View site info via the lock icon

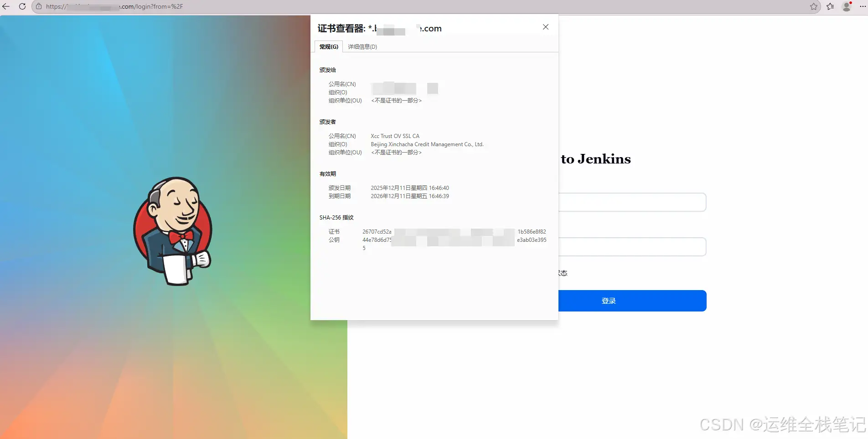pyautogui.click(x=39, y=6)
